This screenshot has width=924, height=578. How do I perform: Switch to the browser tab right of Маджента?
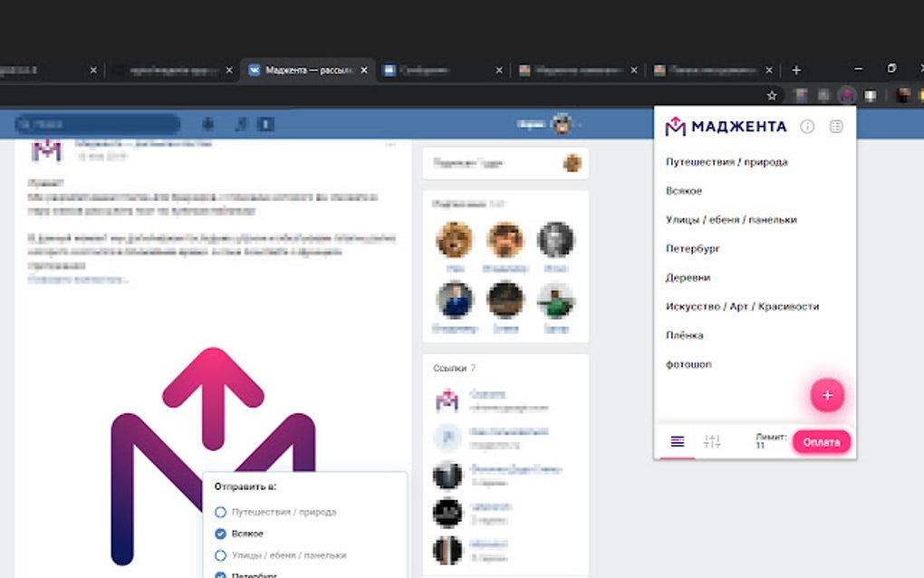click(443, 70)
